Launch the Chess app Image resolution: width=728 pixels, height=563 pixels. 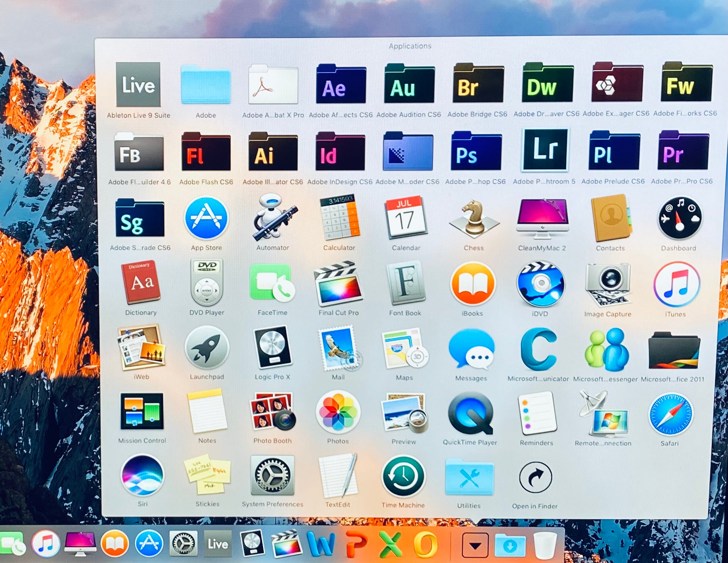[474, 219]
